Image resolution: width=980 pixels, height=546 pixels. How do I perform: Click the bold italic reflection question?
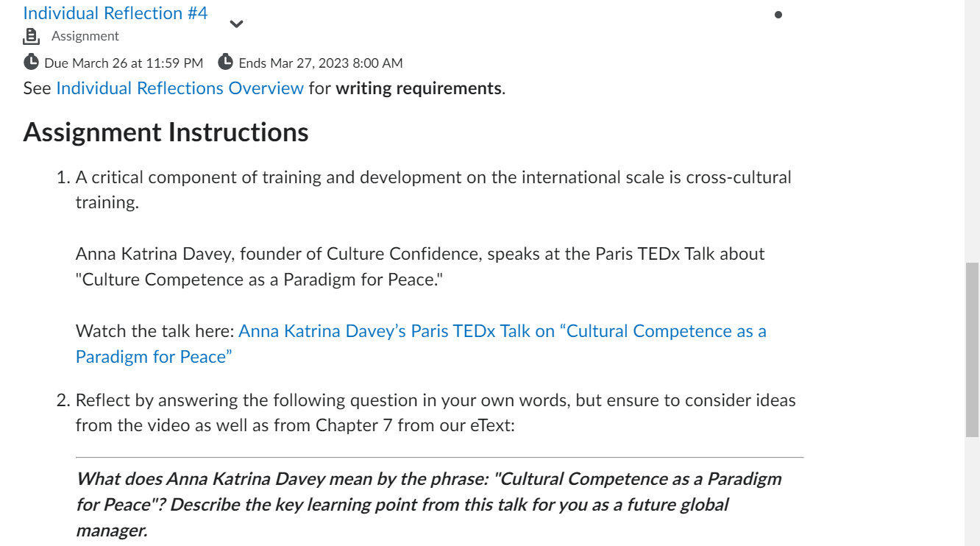(x=428, y=505)
